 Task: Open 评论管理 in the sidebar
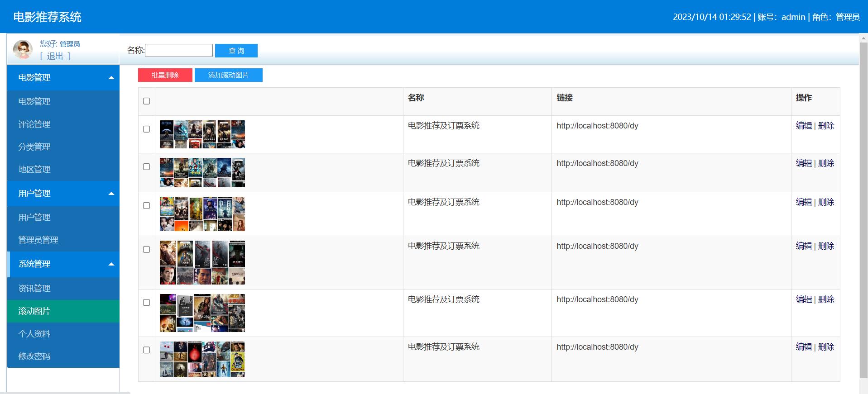pos(63,124)
